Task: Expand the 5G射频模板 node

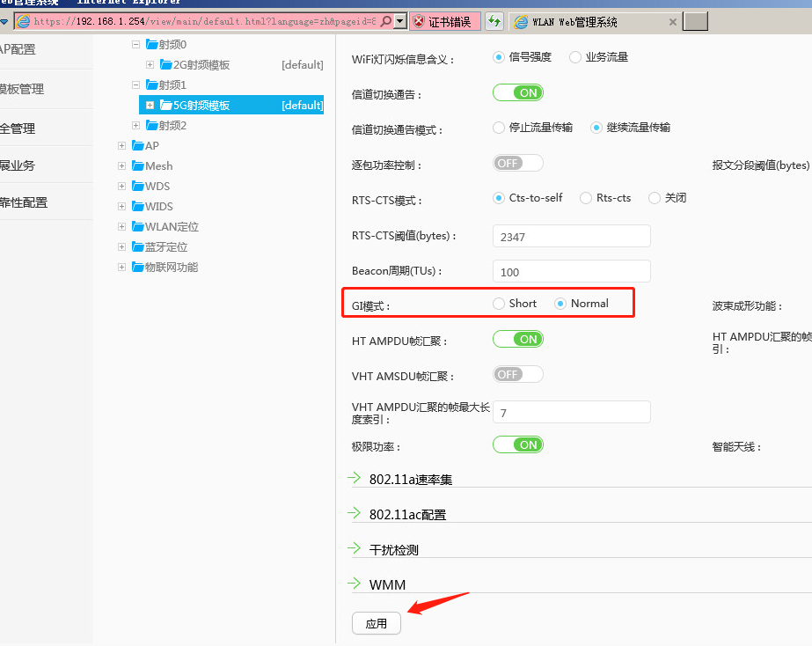Action: tap(150, 105)
